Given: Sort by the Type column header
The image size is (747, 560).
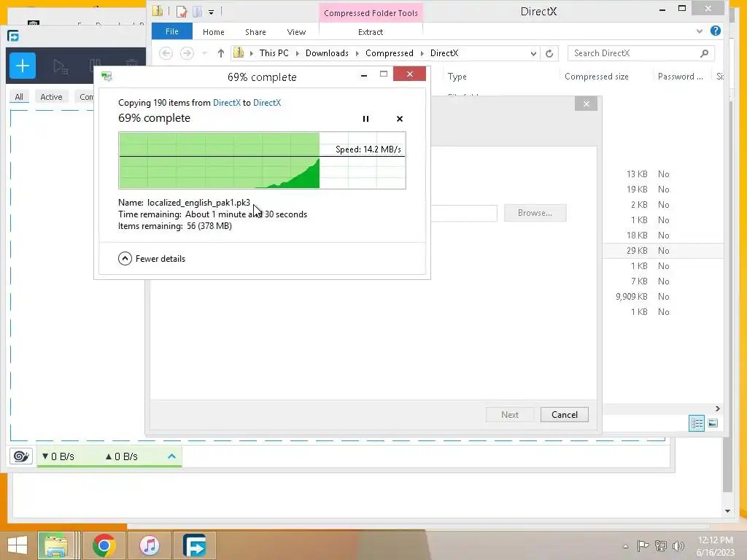Looking at the screenshot, I should click(x=457, y=76).
